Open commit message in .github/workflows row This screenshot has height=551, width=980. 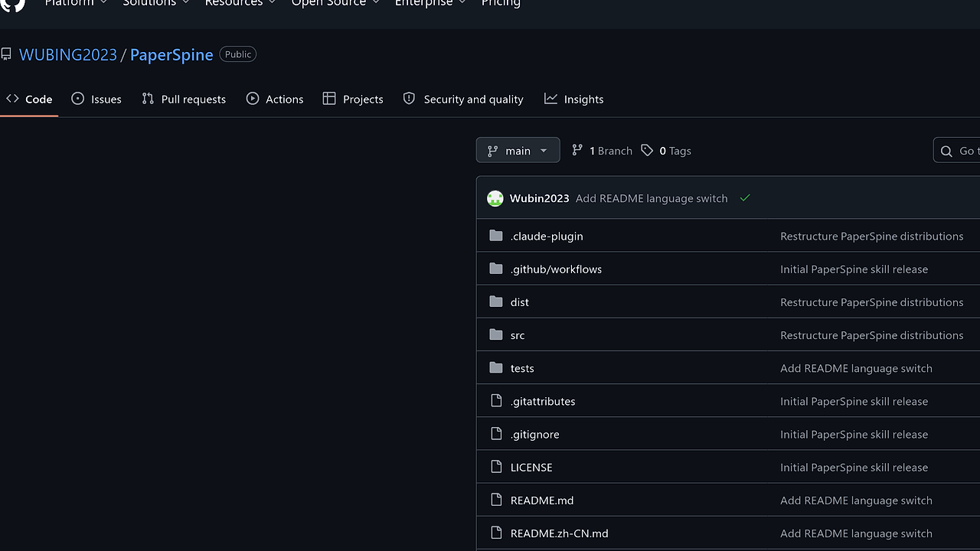854,269
